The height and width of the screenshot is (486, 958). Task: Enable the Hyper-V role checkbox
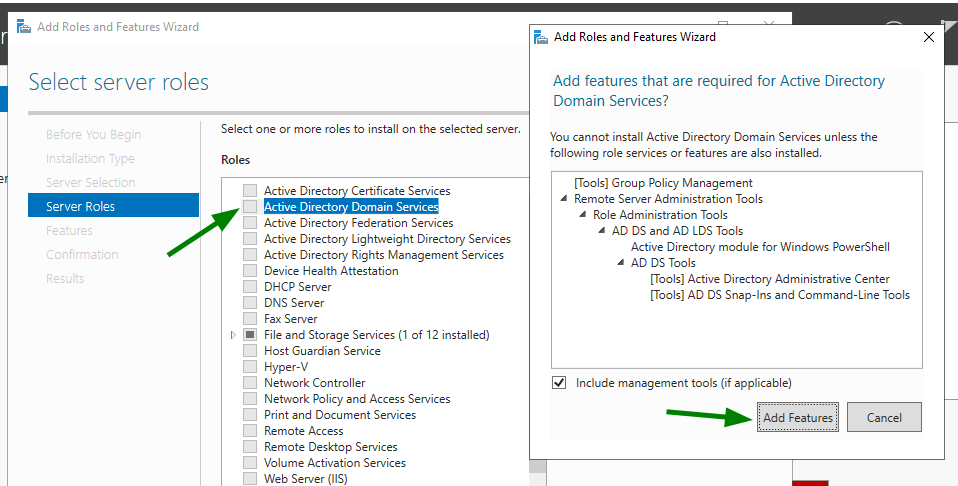pyautogui.click(x=250, y=367)
